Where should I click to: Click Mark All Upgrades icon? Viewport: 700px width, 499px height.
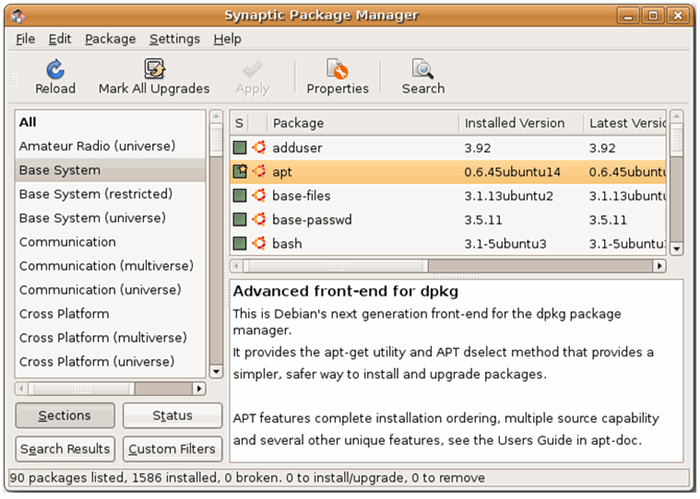154,69
